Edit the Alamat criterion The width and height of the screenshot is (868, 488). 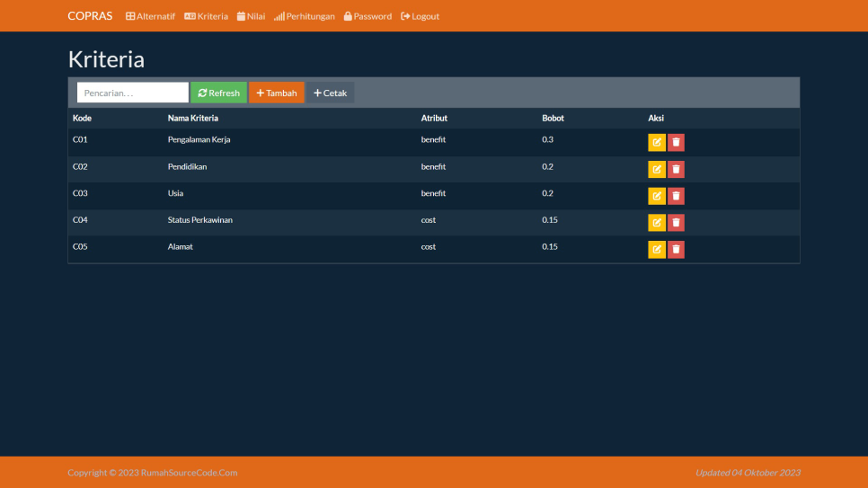pyautogui.click(x=657, y=249)
